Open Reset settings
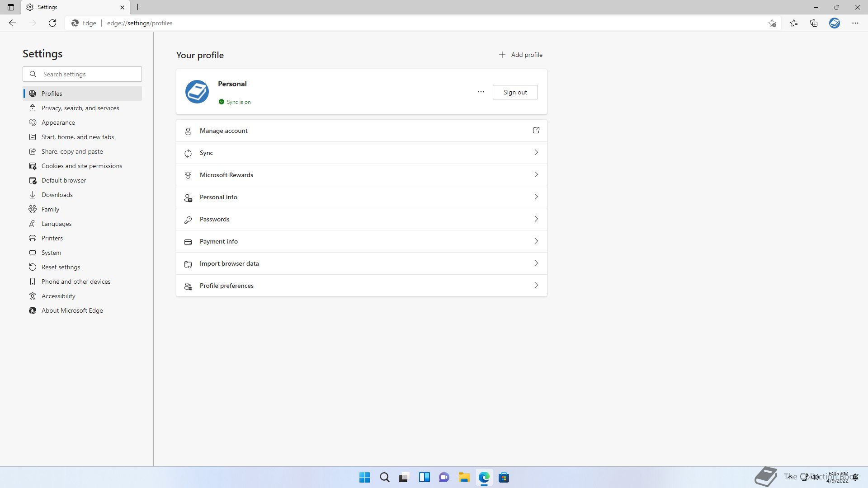Image resolution: width=868 pixels, height=488 pixels. (82, 267)
